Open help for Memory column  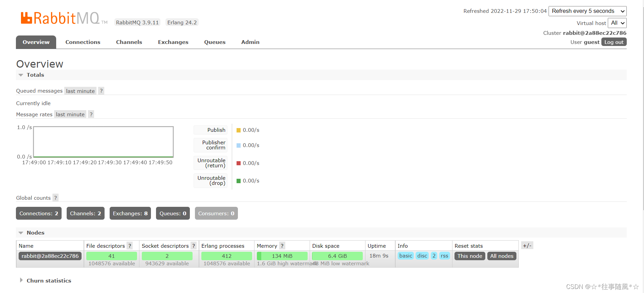coord(282,246)
